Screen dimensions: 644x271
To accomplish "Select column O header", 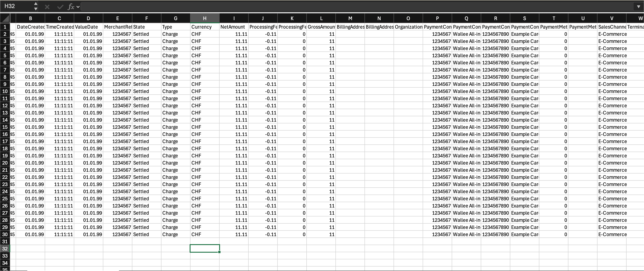I will 408,18.
